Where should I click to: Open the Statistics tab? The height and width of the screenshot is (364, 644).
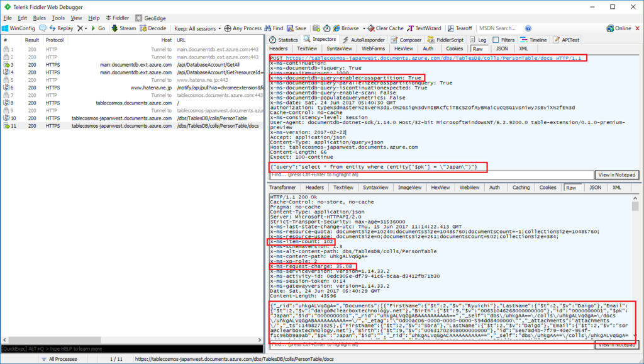coord(284,40)
